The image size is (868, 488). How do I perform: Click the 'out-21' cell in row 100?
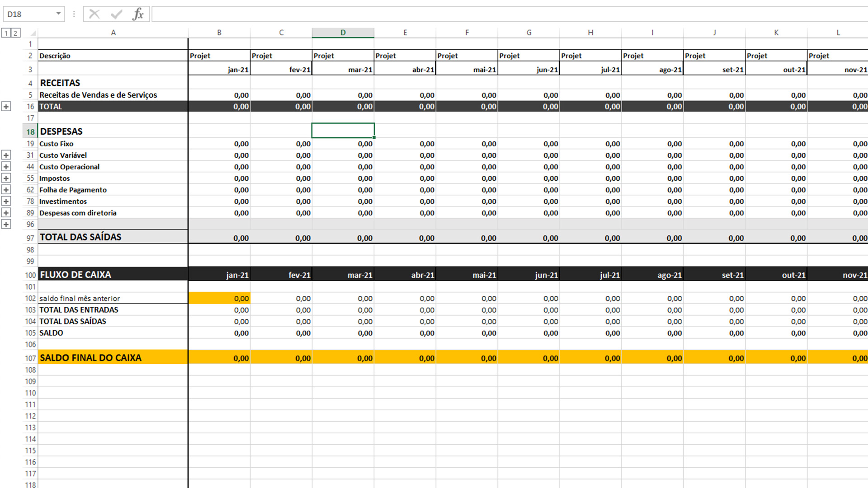tap(776, 275)
